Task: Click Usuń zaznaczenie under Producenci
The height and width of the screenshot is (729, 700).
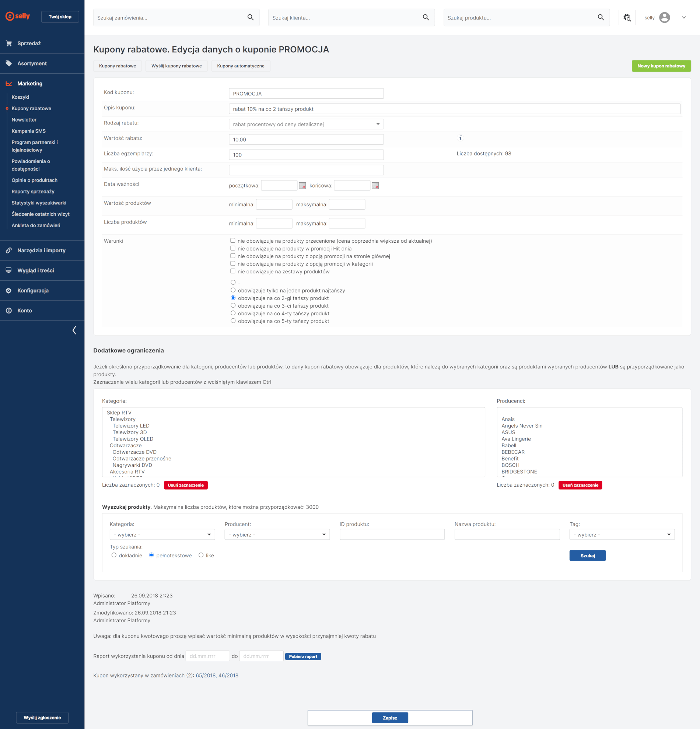Action: click(x=580, y=485)
